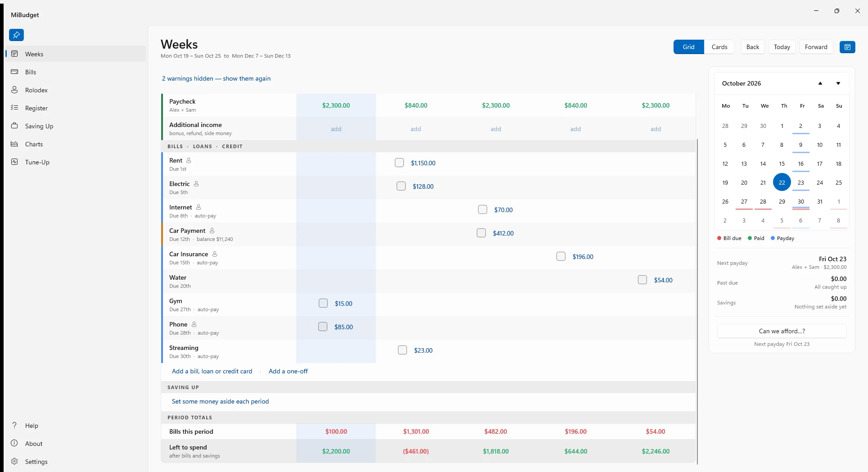Click the Back button
The height and width of the screenshot is (472, 868).
tap(753, 47)
